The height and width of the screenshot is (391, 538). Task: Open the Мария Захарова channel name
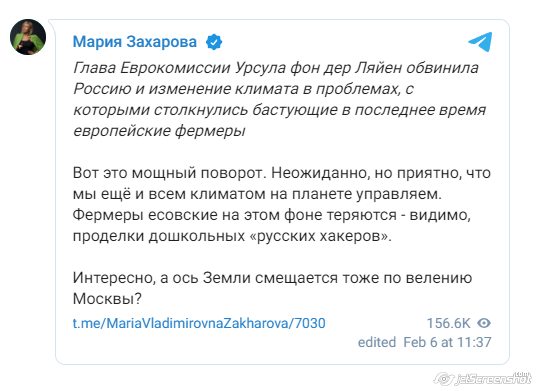click(x=134, y=42)
